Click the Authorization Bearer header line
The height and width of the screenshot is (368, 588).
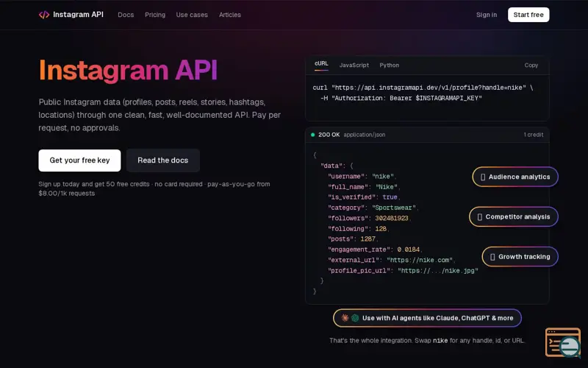click(401, 98)
